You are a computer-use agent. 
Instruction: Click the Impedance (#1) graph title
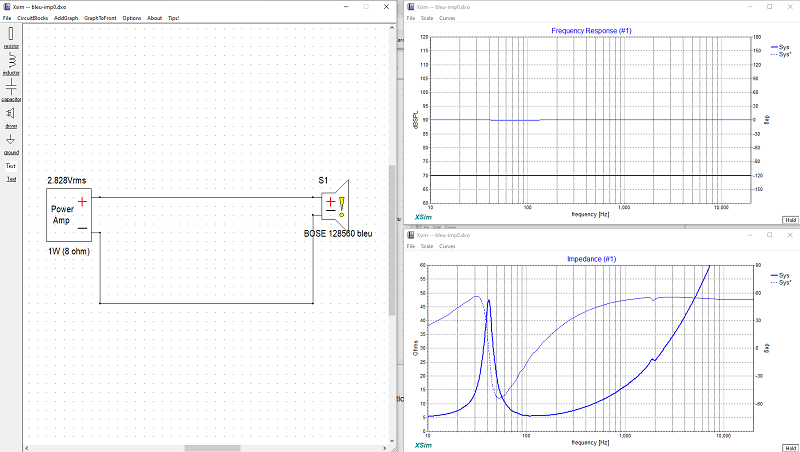pyautogui.click(x=592, y=259)
